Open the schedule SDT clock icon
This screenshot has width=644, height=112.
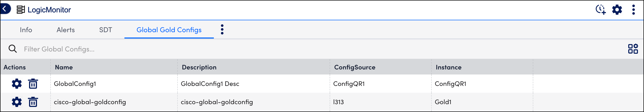[x=601, y=10]
